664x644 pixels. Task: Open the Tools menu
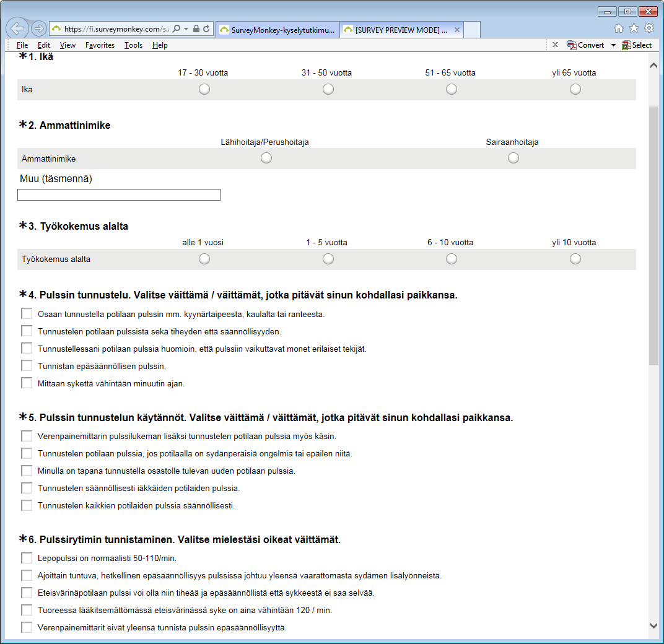(133, 45)
